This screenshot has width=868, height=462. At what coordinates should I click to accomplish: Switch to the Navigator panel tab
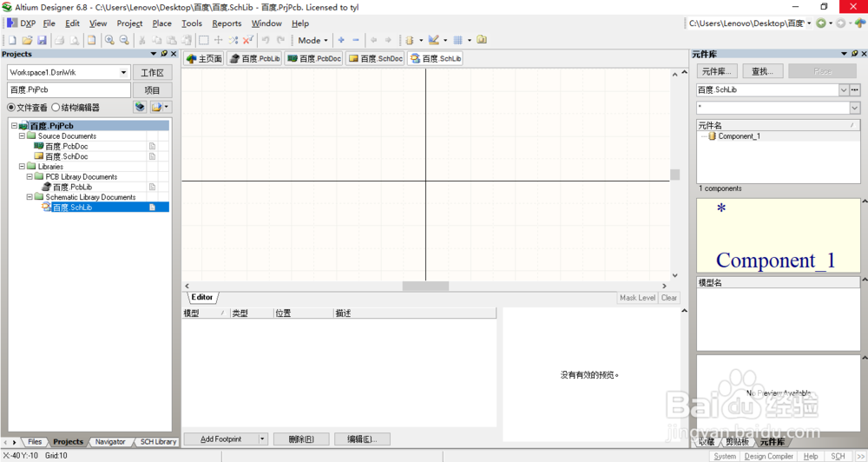pyautogui.click(x=109, y=441)
